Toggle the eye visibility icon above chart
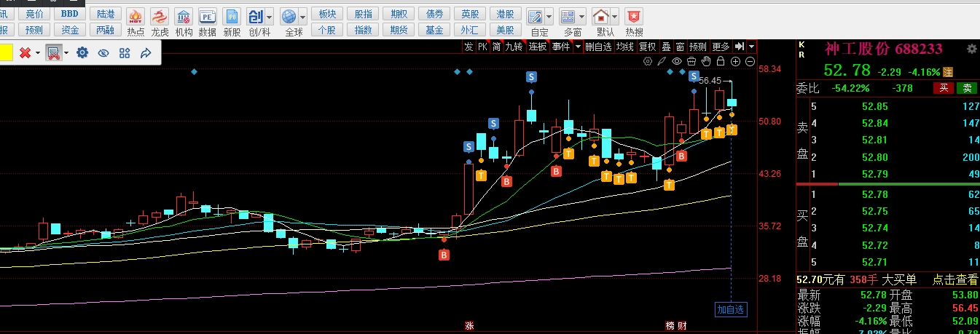 point(677,61)
